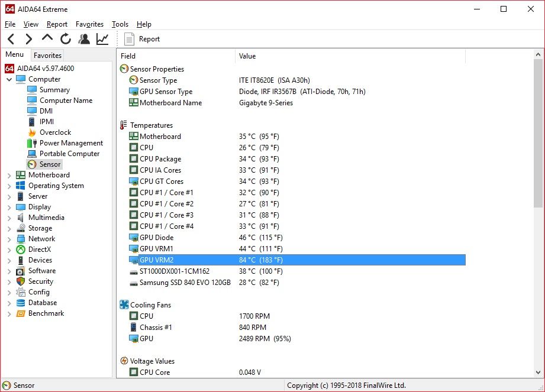Click the vertical scrollbar thumb
Viewport: 545px width, 392px height.
coord(538,134)
